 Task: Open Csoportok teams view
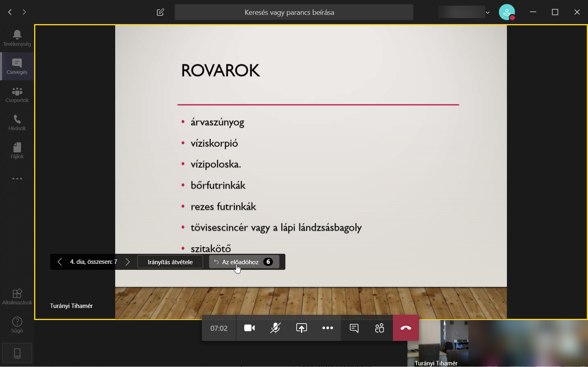(17, 95)
